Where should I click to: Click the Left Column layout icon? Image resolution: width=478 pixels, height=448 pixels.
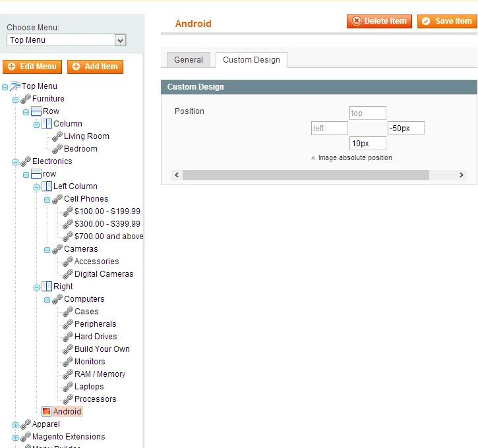(x=47, y=186)
